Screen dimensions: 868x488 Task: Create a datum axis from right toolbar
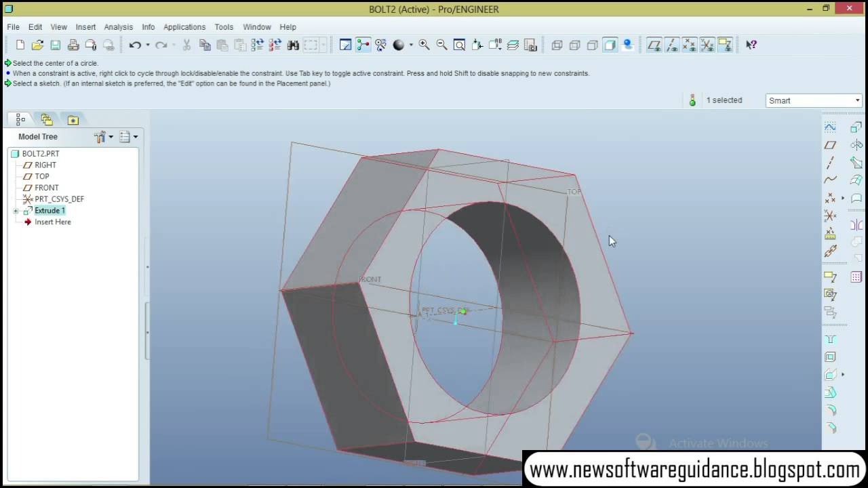[x=830, y=163]
